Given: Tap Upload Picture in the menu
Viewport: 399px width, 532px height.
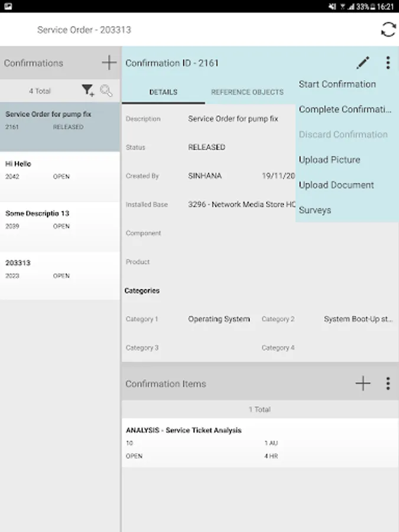Looking at the screenshot, I should click(329, 160).
